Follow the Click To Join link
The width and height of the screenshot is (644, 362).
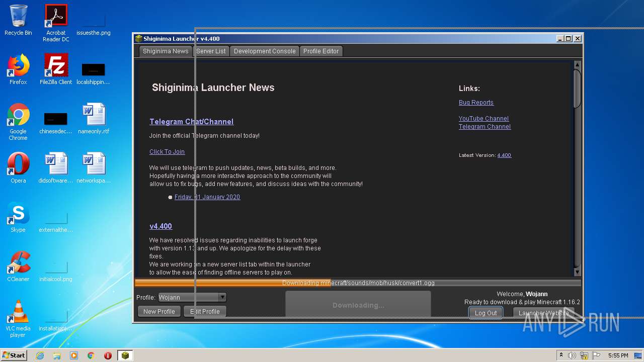[167, 152]
